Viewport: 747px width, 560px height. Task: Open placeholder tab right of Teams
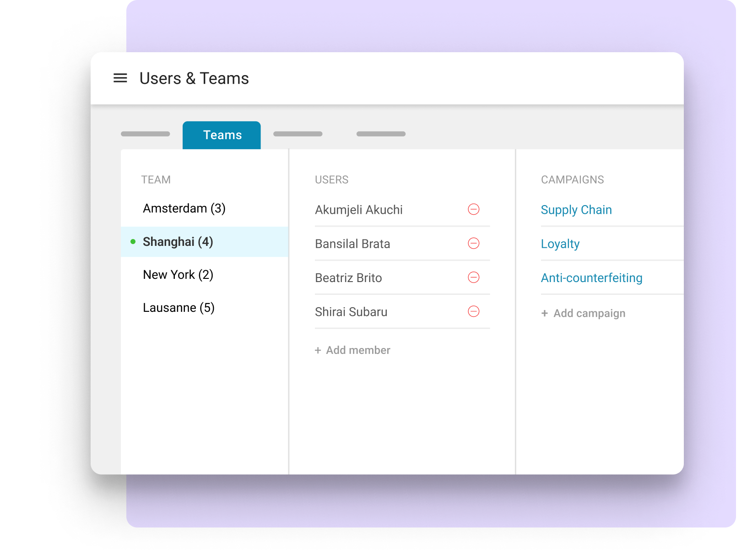click(x=298, y=134)
